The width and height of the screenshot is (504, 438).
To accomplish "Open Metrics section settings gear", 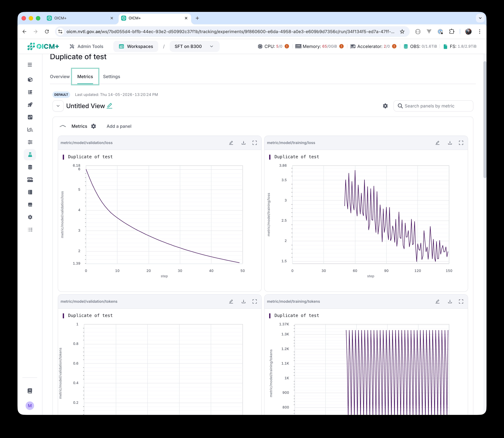I will [94, 126].
